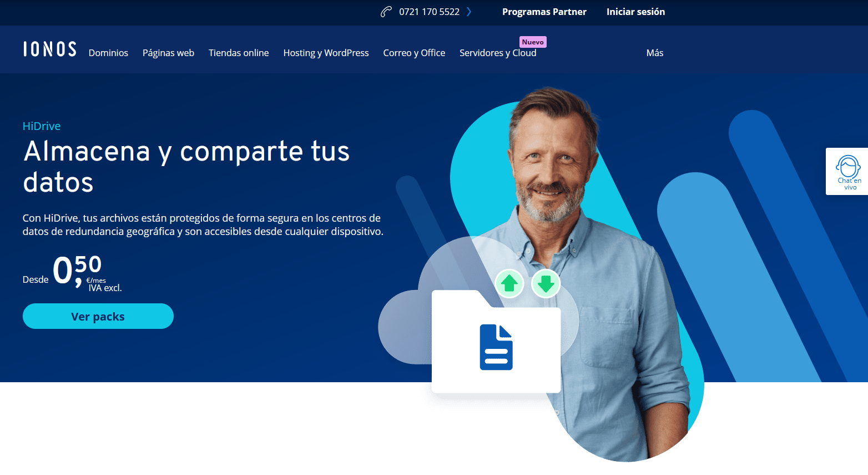Open the Hosting y WordPress menu

[326, 53]
